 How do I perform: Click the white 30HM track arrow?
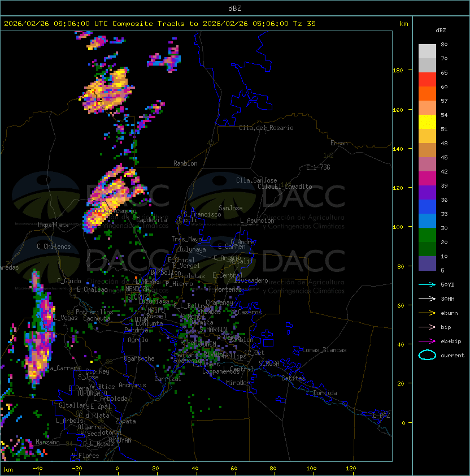pyautogui.click(x=427, y=299)
